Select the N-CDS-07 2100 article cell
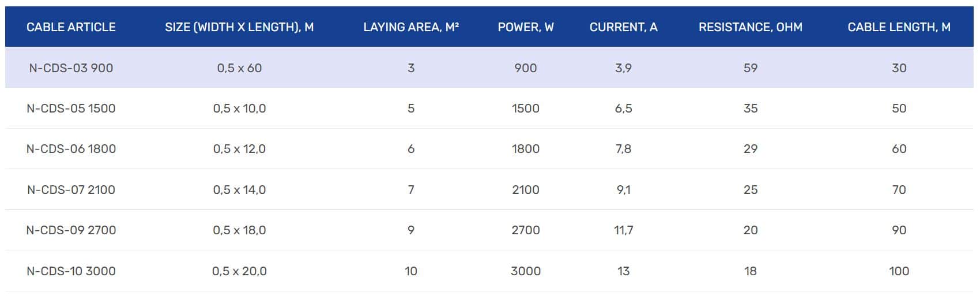This screenshot has width=980, height=296. click(71, 190)
